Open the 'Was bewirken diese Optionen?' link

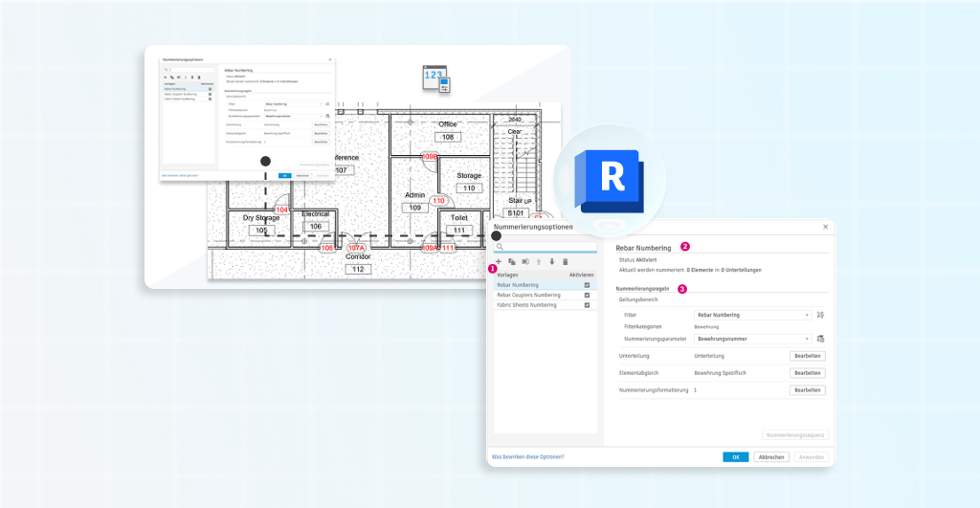tap(527, 457)
